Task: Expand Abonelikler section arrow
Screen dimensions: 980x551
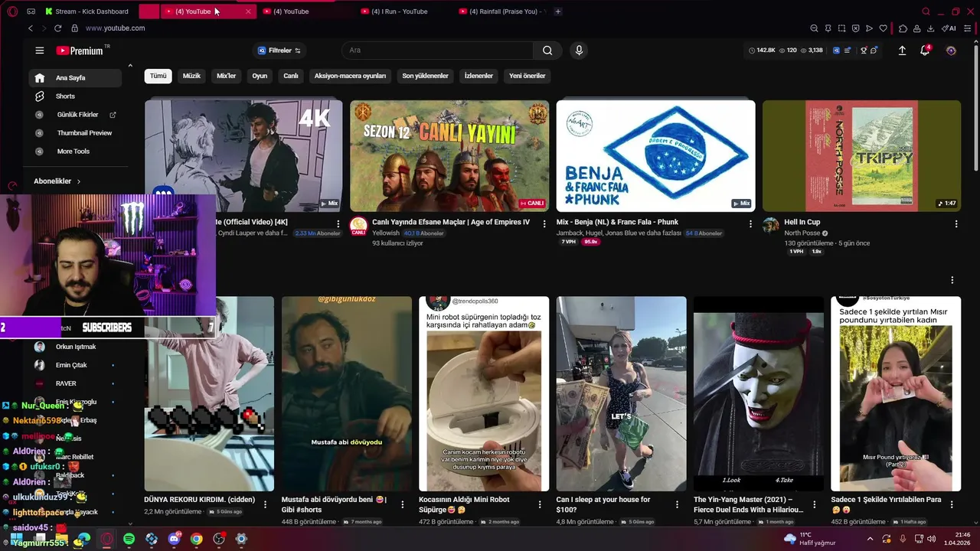Action: tap(78, 181)
